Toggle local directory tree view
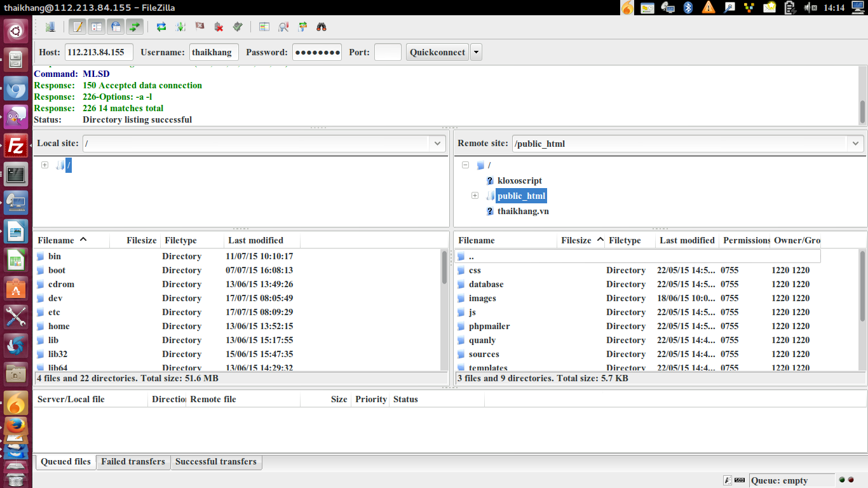Image resolution: width=868 pixels, height=488 pixels. tap(97, 27)
